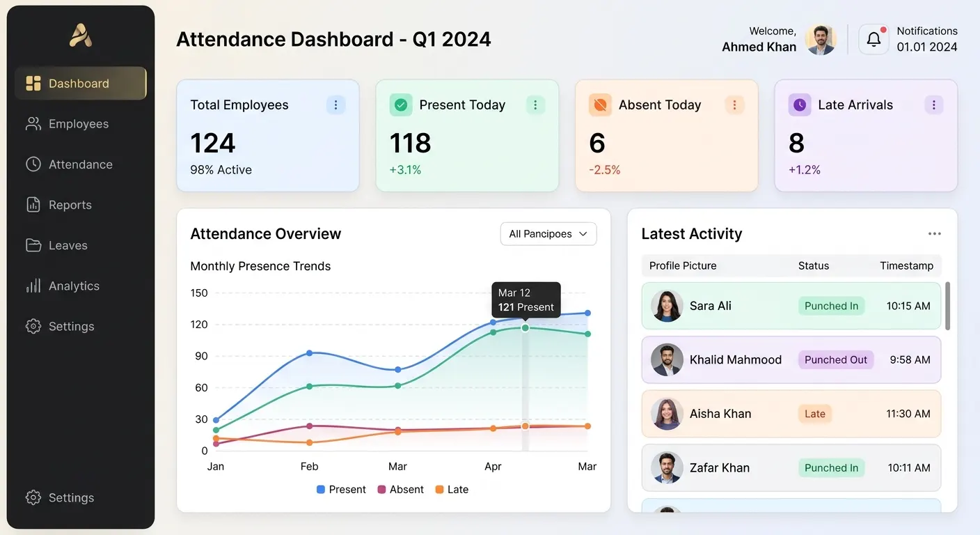This screenshot has width=980, height=535.
Task: Click the Punched Out badge for Khalid Mahmood
Action: [x=836, y=360]
